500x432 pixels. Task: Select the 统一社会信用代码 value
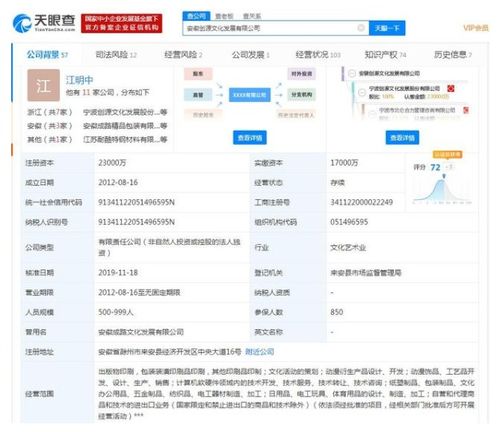click(x=136, y=202)
